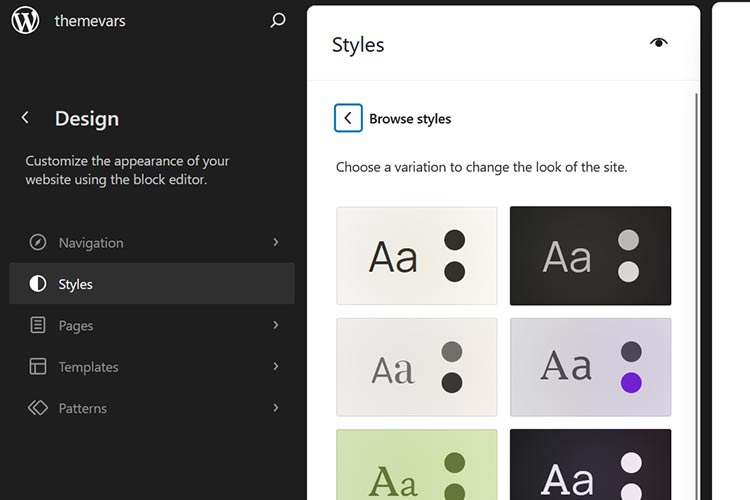Select the dark black style variation

pyautogui.click(x=590, y=255)
